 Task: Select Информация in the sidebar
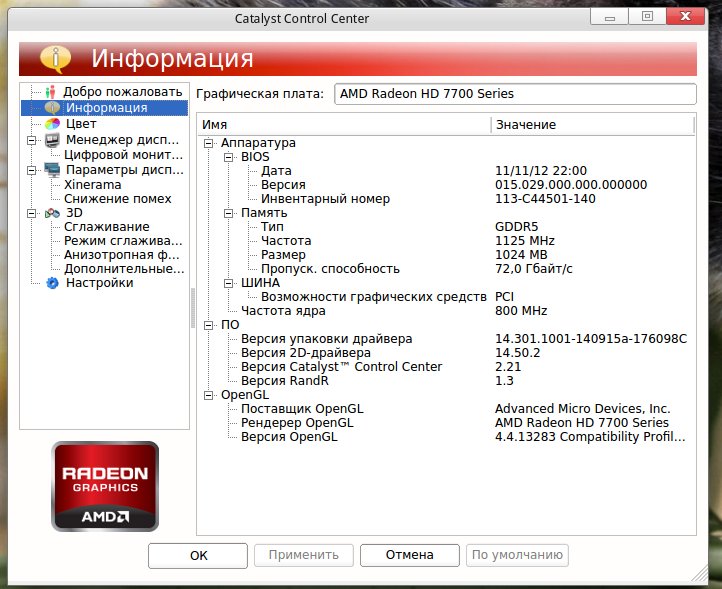106,108
